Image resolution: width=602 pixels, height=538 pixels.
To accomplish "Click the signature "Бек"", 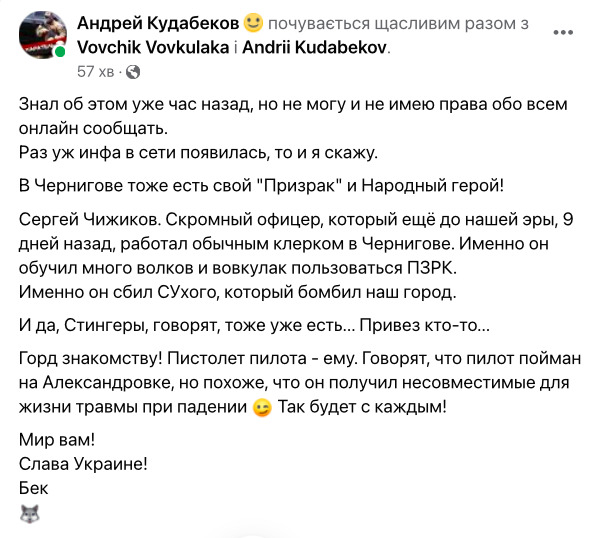I will point(33,489).
